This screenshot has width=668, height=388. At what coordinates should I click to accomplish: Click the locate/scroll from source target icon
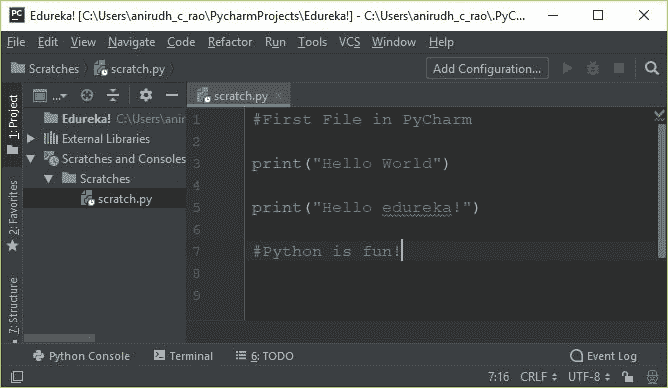click(87, 95)
